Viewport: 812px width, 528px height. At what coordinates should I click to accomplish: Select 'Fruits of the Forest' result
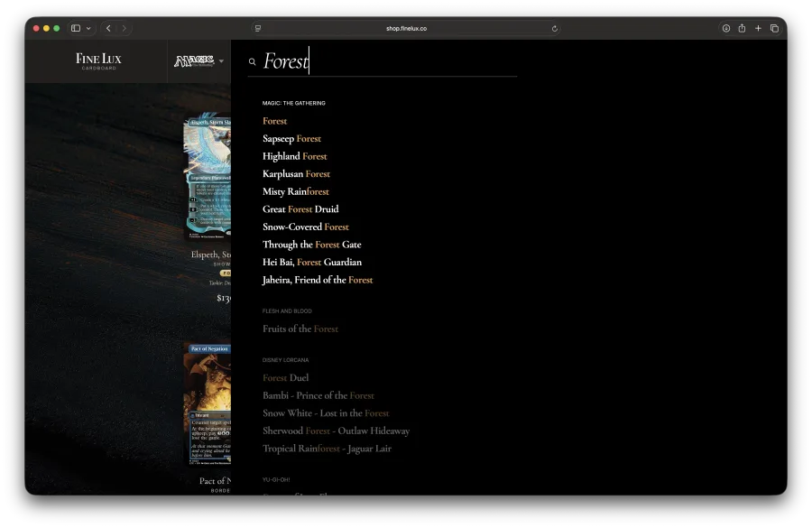(300, 329)
